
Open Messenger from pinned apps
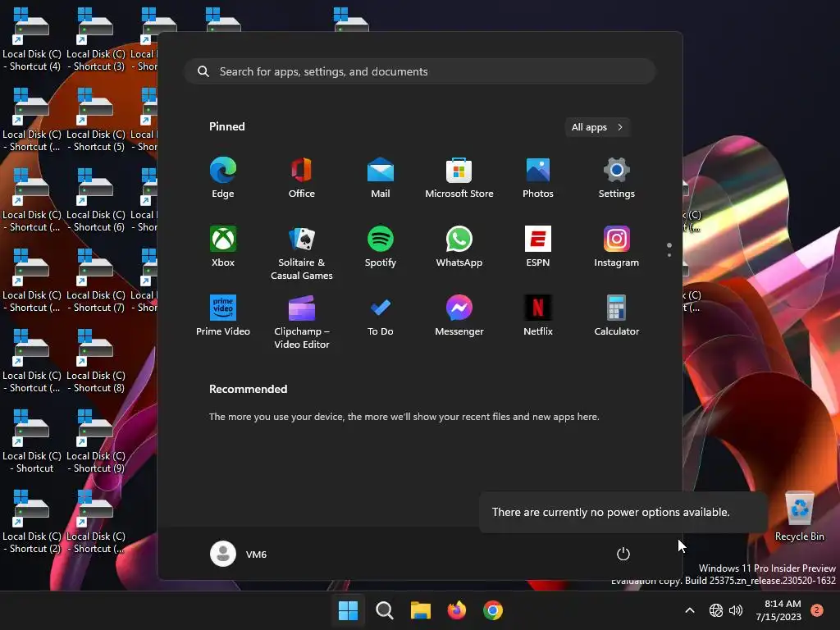[459, 316]
